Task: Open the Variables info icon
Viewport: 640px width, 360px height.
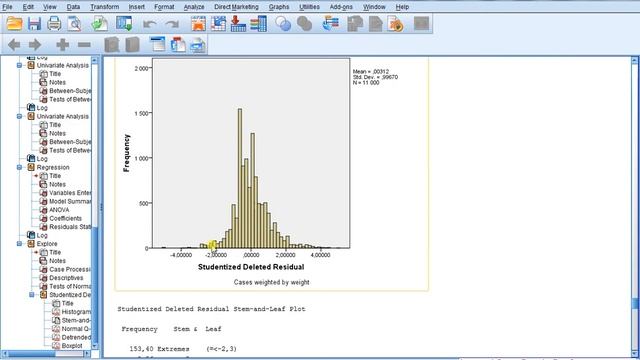Action: click(258, 24)
